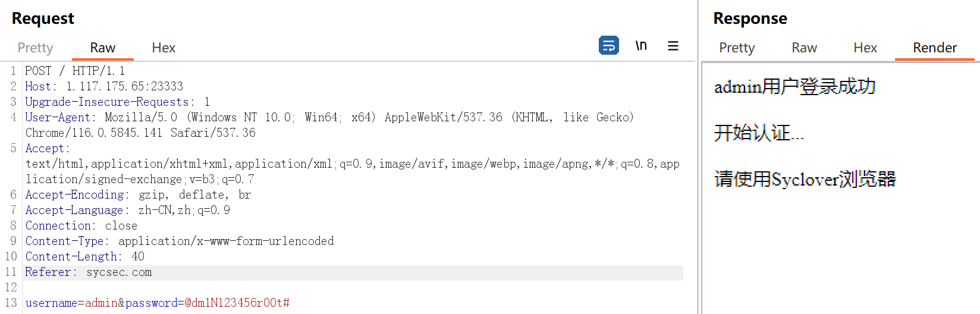This screenshot has height=314, width=980.
Task: Open the Request Hex tab
Action: [x=164, y=48]
